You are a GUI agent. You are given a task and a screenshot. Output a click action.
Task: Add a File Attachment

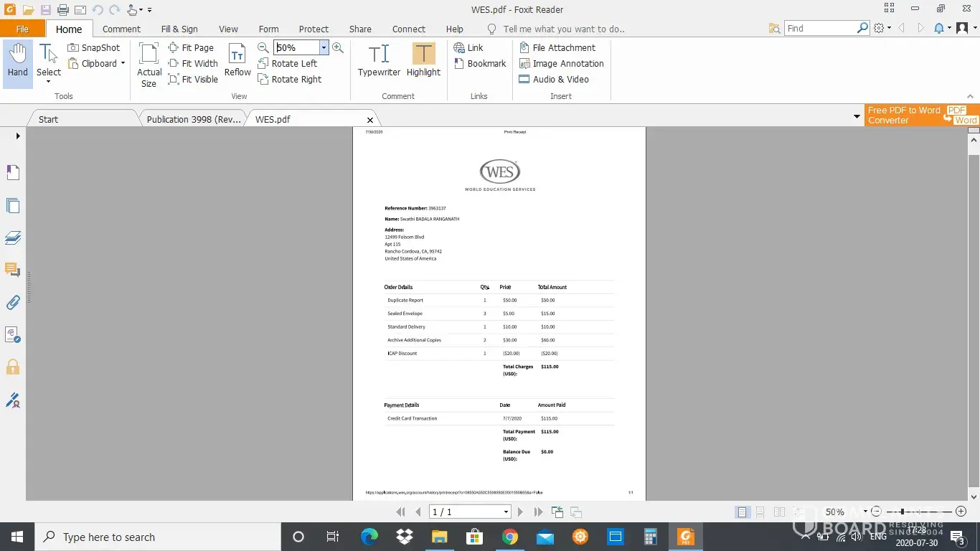pyautogui.click(x=557, y=47)
